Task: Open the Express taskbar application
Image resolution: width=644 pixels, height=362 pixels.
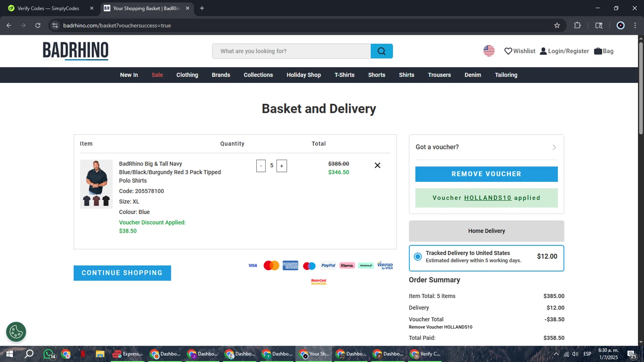Action: point(128,354)
